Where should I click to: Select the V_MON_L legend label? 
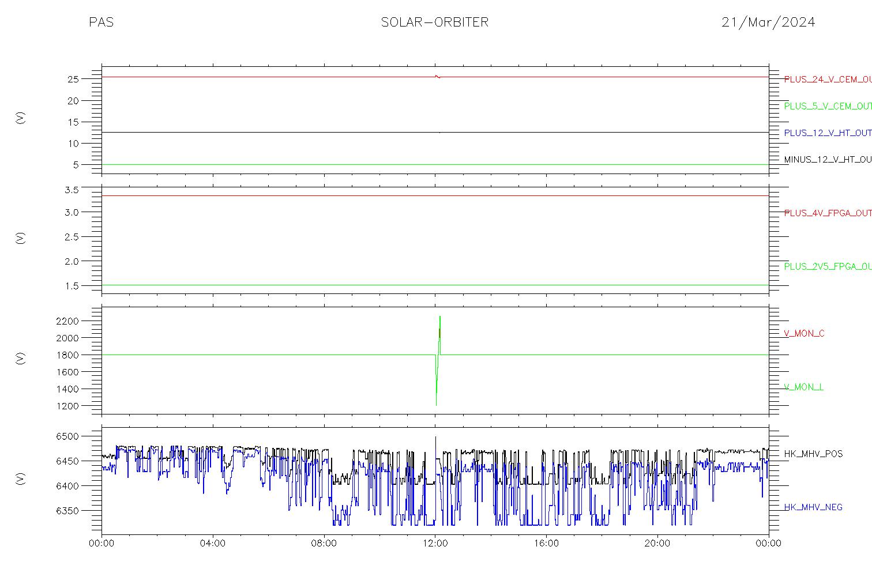[x=803, y=387]
